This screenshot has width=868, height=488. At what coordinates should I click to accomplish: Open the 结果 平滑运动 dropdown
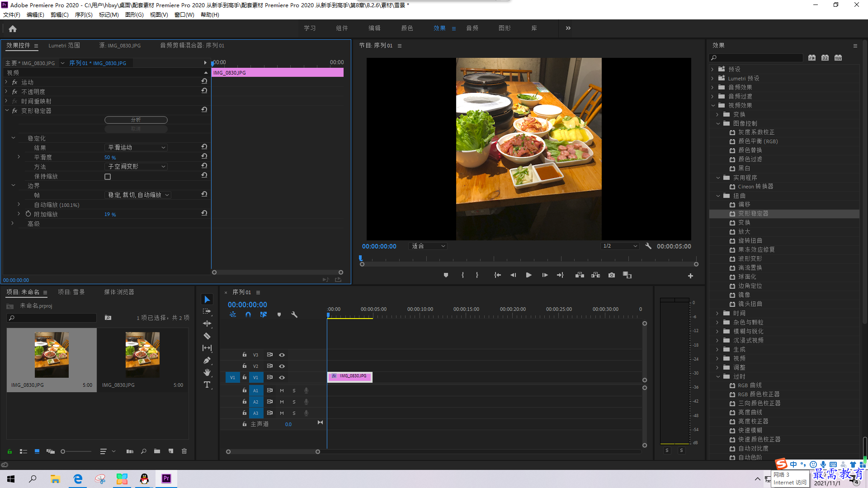(x=136, y=148)
